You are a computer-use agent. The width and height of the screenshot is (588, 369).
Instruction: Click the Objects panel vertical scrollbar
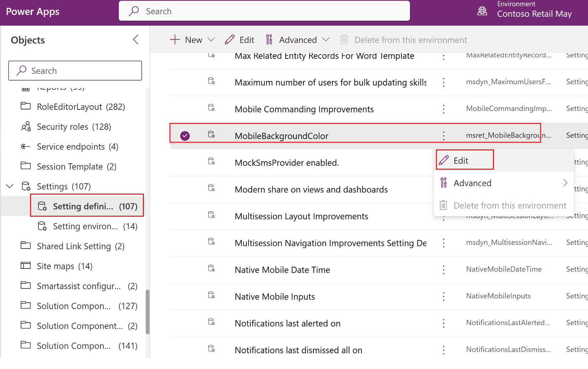[x=147, y=312]
